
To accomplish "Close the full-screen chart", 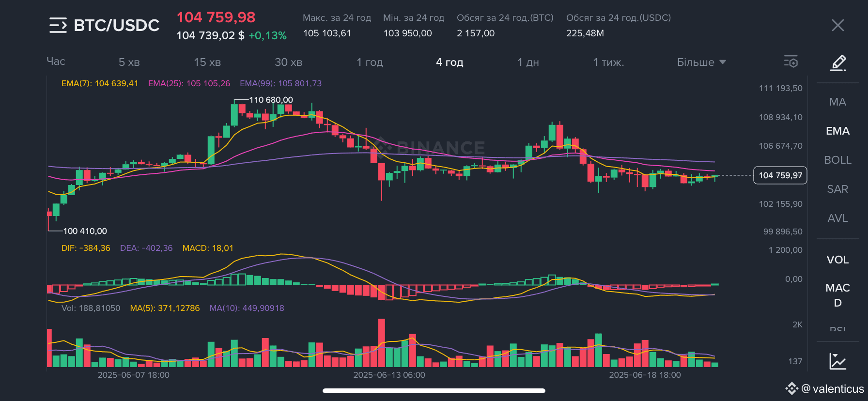I will [x=838, y=25].
